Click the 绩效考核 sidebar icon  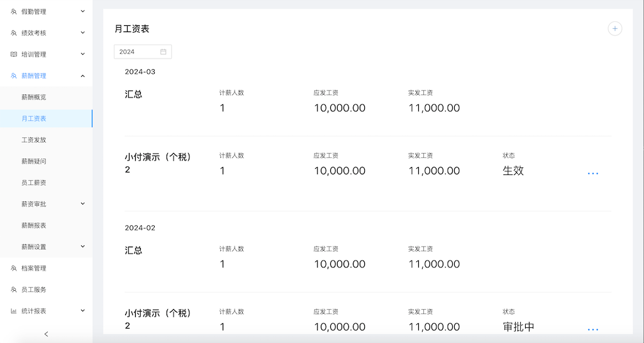(x=14, y=33)
